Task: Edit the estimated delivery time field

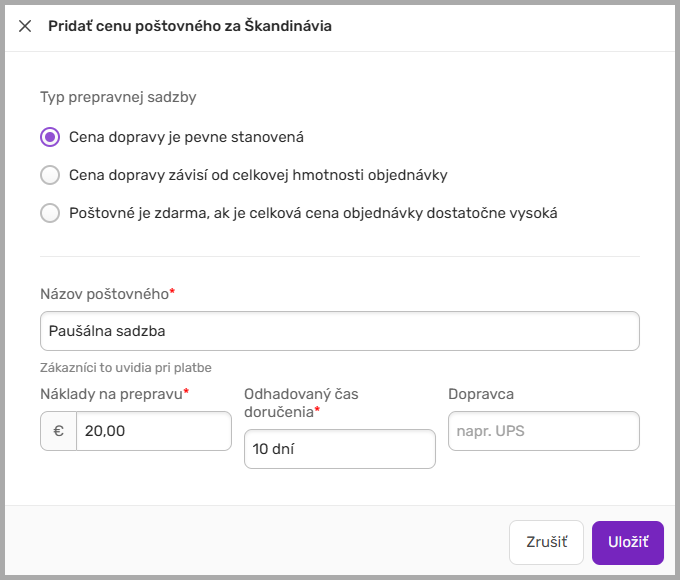Action: pyautogui.click(x=339, y=449)
